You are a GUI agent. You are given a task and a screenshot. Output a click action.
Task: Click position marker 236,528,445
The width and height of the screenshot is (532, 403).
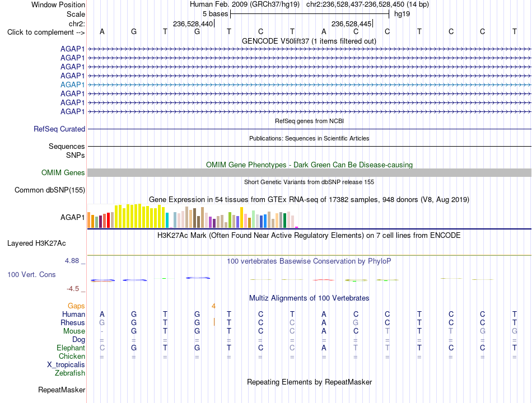click(x=351, y=24)
